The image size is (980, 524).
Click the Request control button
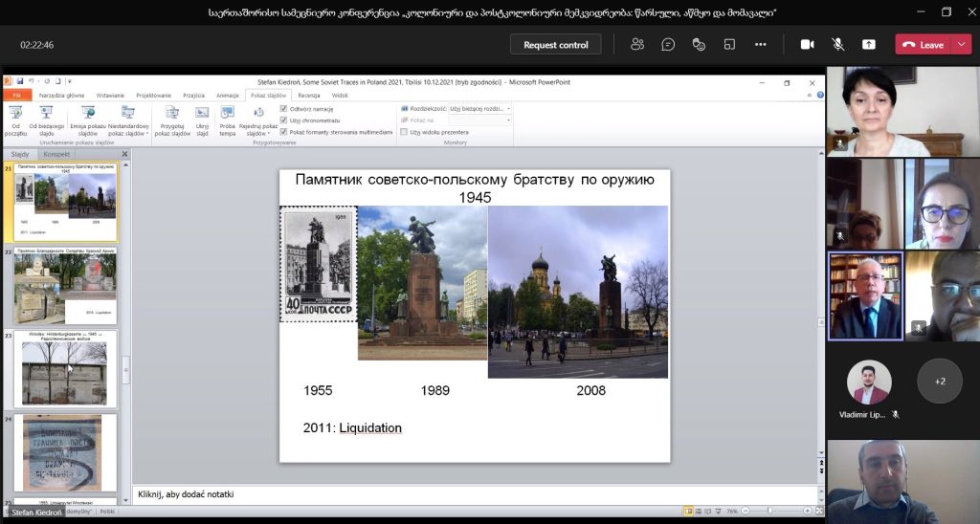pos(556,44)
